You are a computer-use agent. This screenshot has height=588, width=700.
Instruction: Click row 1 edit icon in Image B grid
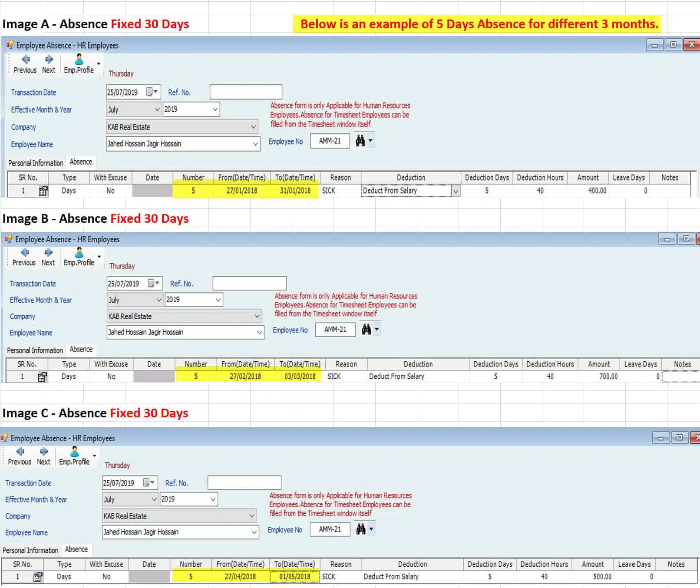(x=42, y=377)
